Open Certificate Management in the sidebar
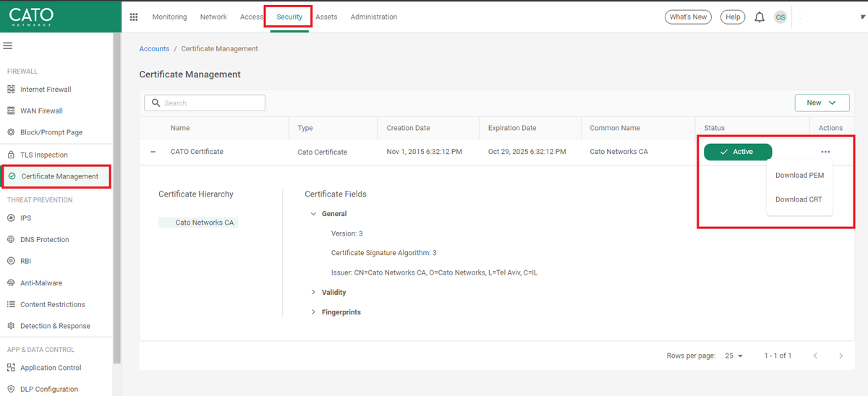868x396 pixels. coord(56,176)
